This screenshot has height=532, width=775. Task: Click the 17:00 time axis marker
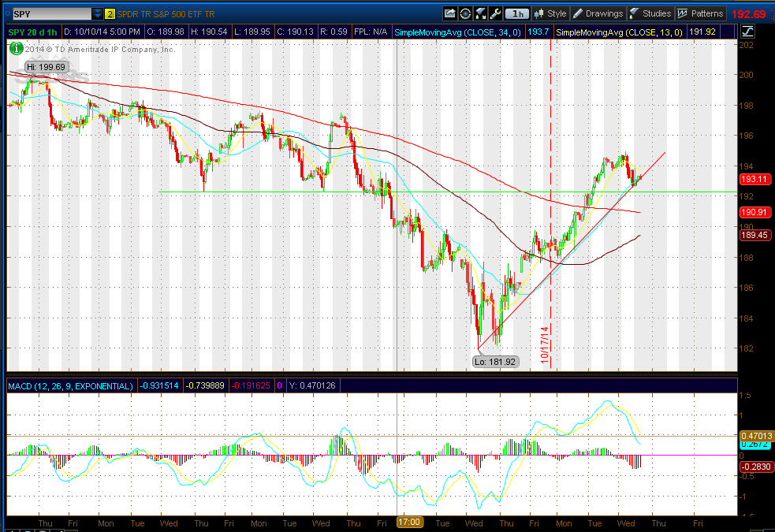click(x=409, y=522)
